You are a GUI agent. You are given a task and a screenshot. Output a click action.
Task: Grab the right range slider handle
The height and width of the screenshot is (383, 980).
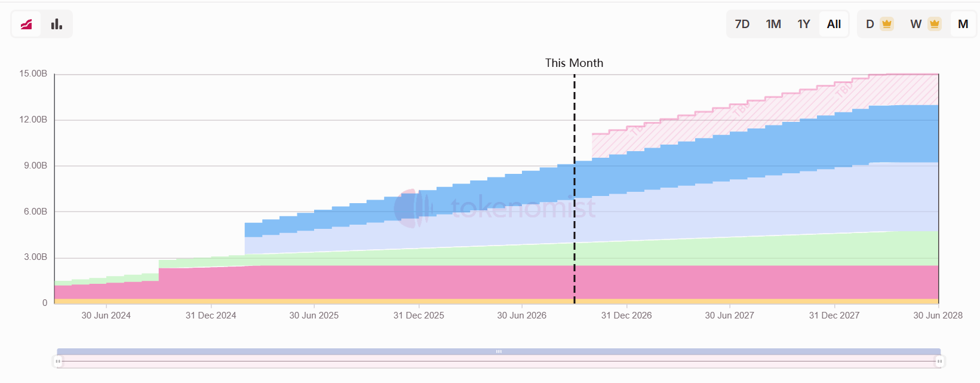(939, 361)
